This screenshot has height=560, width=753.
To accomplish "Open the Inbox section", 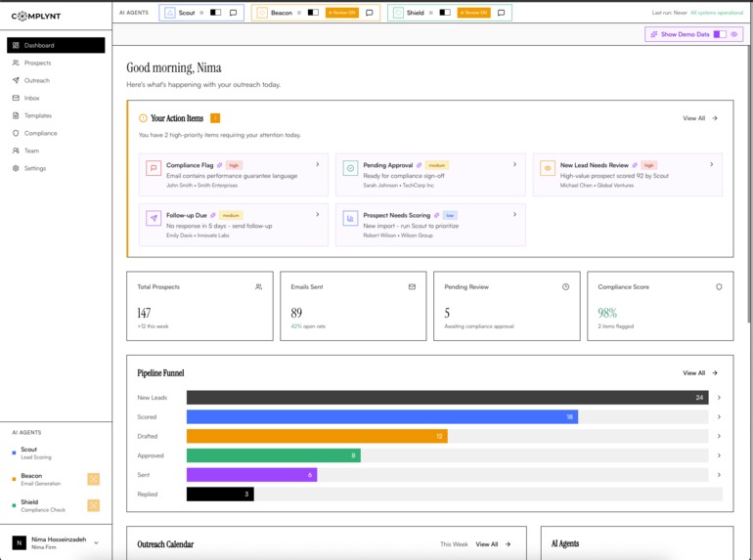I will point(31,98).
